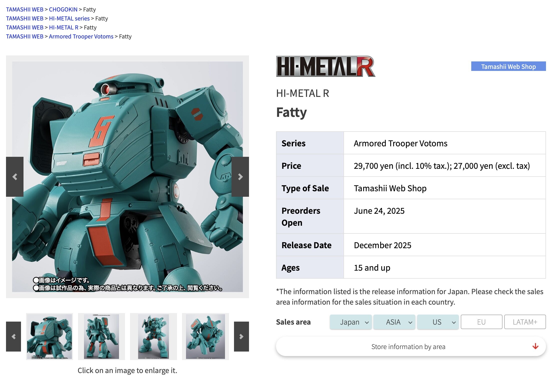Select the LATAM+ sales area
The width and height of the screenshot is (556, 392).
(525, 322)
